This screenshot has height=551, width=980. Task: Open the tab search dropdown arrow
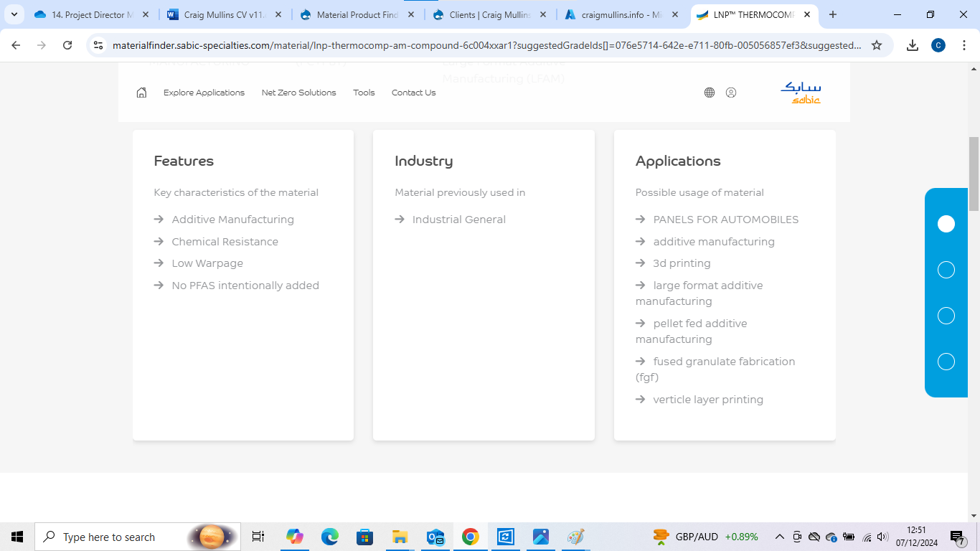(14, 14)
